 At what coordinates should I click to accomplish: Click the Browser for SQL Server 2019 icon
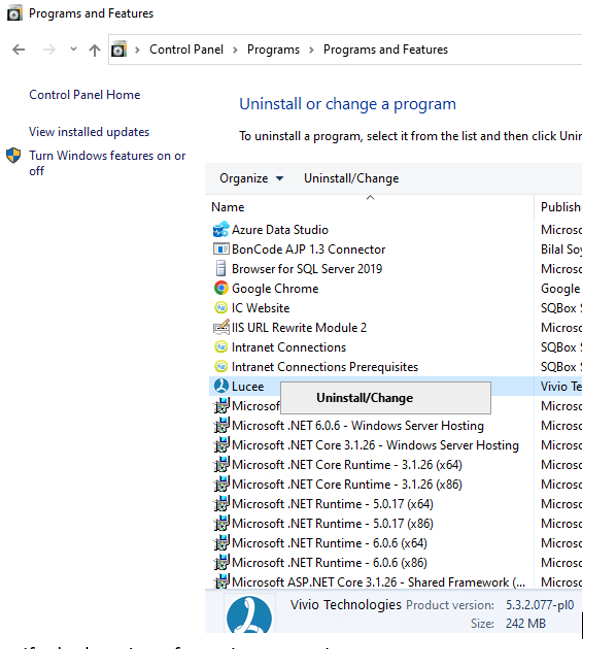[221, 269]
